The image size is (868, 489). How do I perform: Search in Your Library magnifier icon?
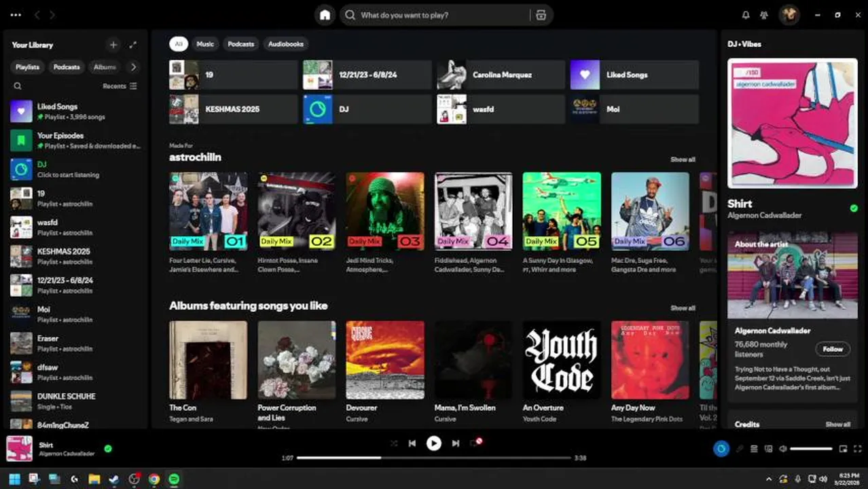click(x=18, y=86)
